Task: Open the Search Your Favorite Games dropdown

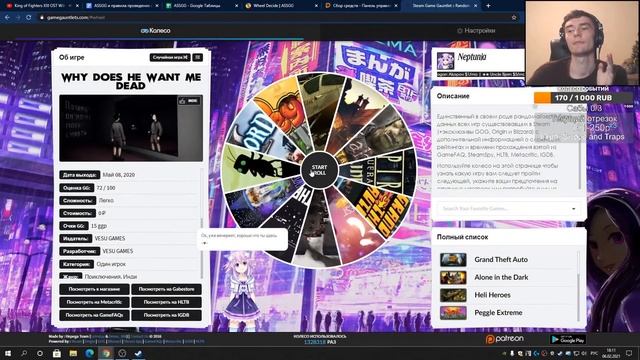Action: click(x=509, y=209)
